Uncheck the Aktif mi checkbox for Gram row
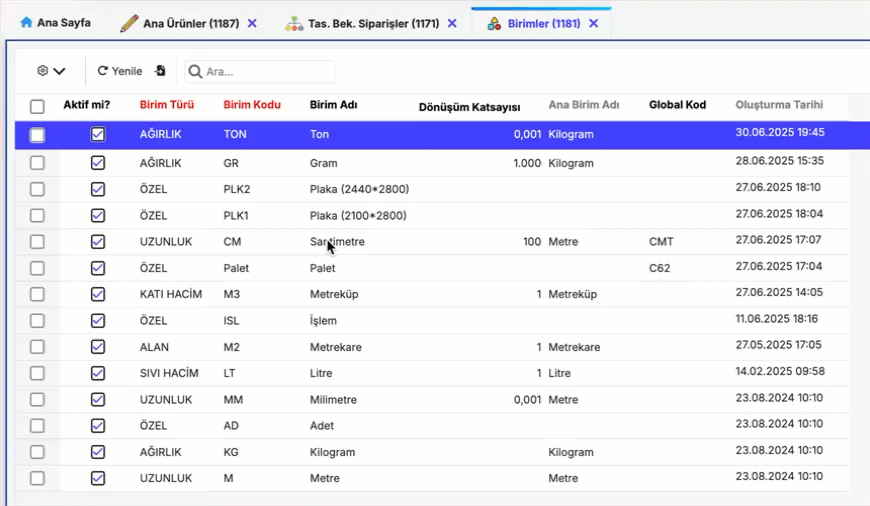Screen dimensions: 870x506 98,163
